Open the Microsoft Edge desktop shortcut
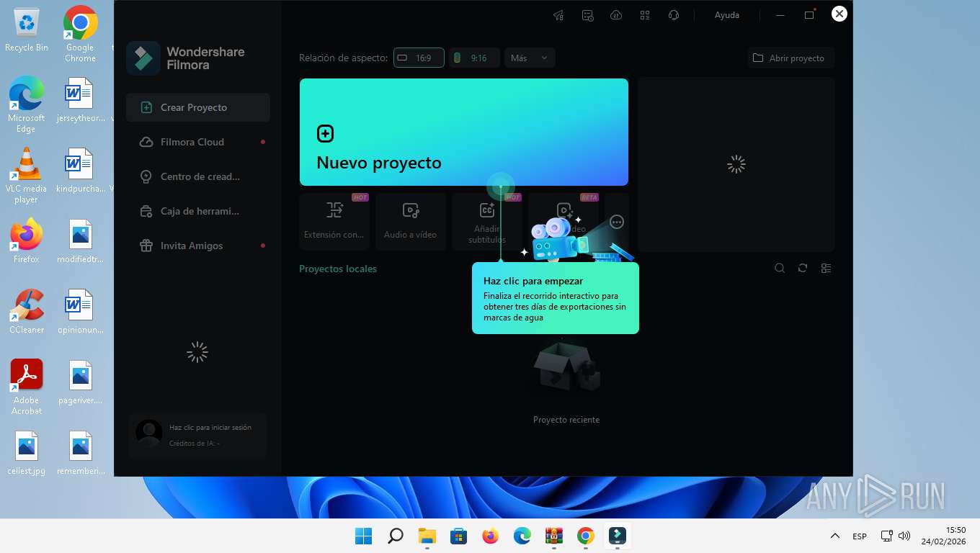The image size is (980, 553). click(x=27, y=104)
